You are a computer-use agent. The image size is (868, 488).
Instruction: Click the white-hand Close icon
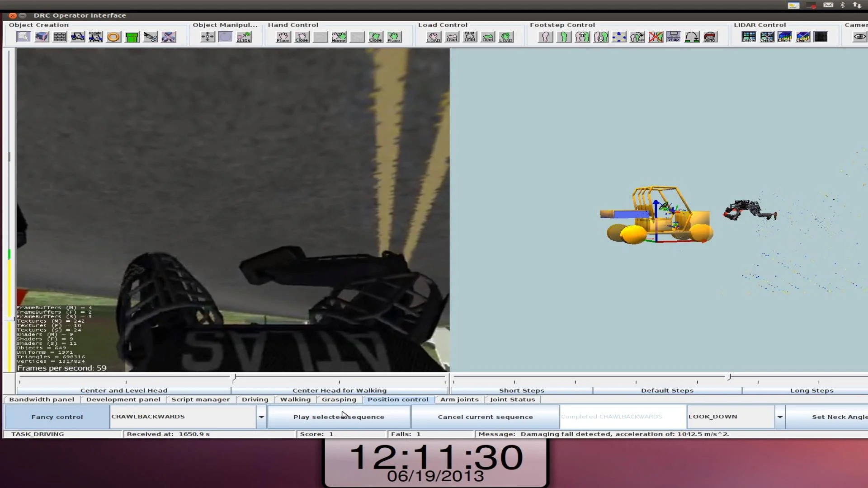tap(302, 37)
